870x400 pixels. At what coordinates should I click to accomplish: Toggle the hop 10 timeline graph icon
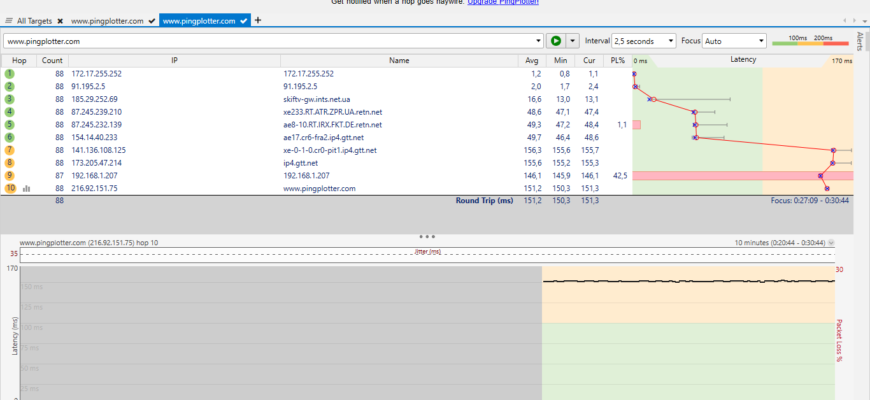26,189
